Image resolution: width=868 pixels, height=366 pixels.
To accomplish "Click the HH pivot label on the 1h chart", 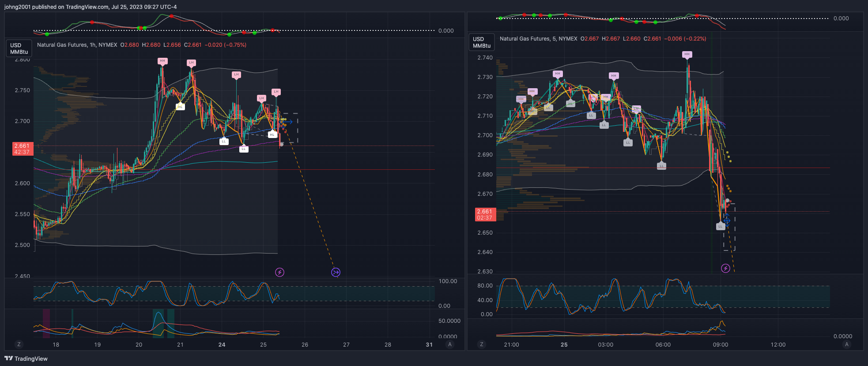I will [162, 61].
